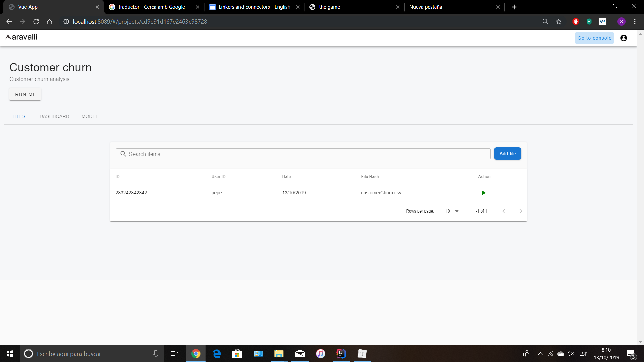
Task: Click the aravalli logo
Action: pos(21,37)
